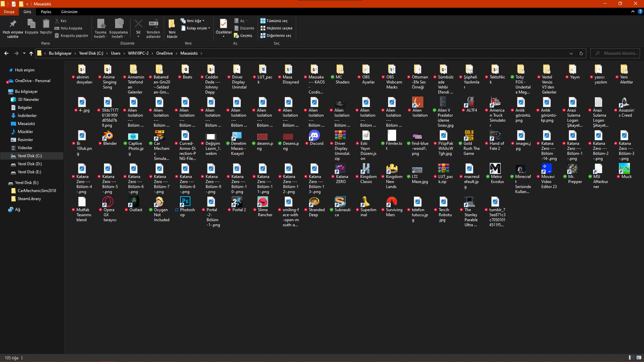The height and width of the screenshot is (362, 644).
Task: Click Kopyala in the ribbon
Action: tap(32, 27)
